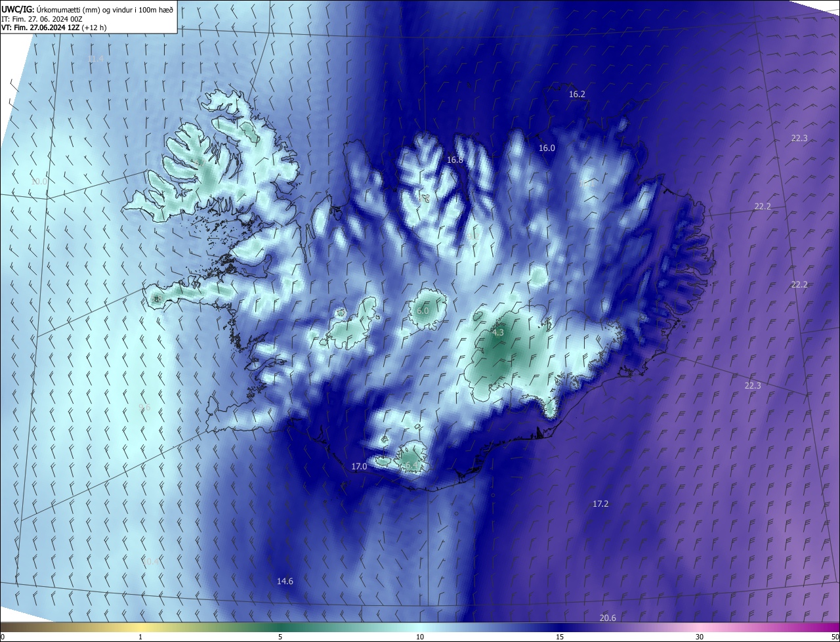Image resolution: width=840 pixels, height=642 pixels.
Task: Click the 4.3 value on Vatnajökull glacier
Action: click(497, 333)
